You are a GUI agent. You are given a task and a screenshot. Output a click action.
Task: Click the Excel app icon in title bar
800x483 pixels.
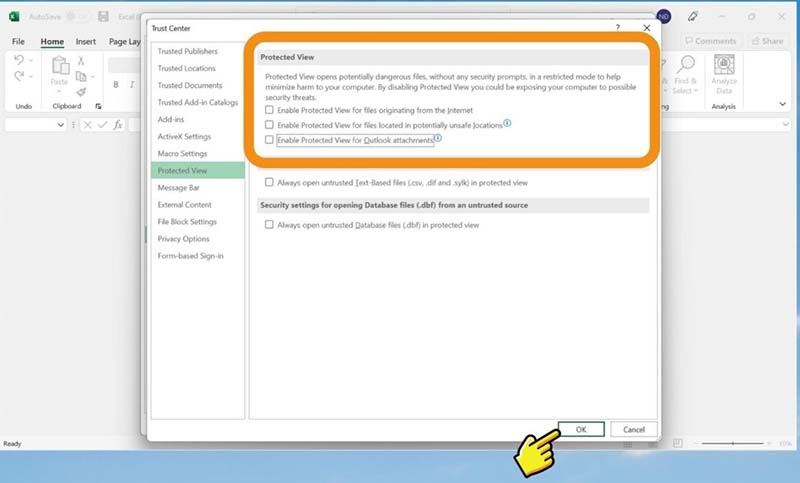pos(14,16)
